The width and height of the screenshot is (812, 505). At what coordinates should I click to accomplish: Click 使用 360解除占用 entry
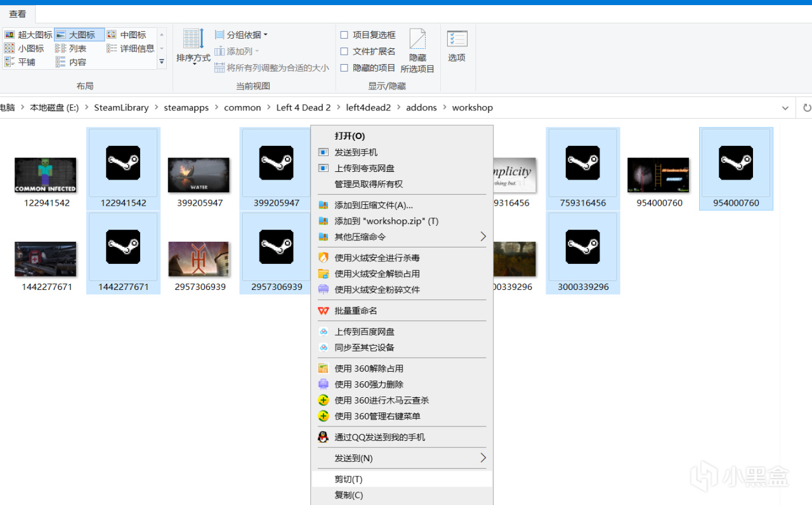click(x=402, y=369)
